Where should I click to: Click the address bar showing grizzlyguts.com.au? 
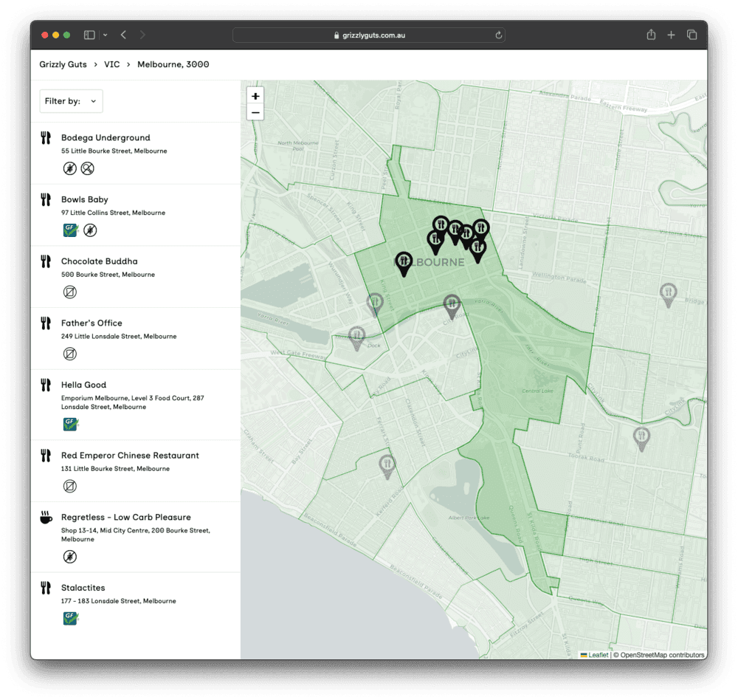[369, 35]
